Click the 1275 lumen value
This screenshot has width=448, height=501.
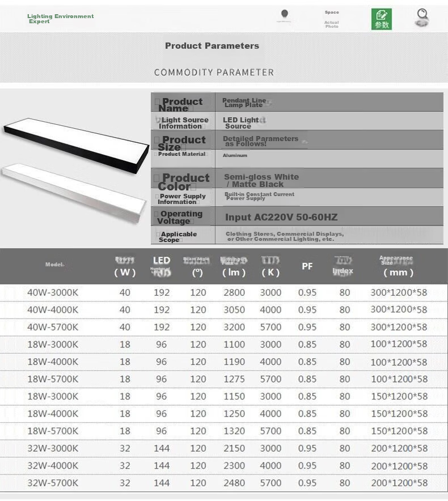[x=234, y=379]
